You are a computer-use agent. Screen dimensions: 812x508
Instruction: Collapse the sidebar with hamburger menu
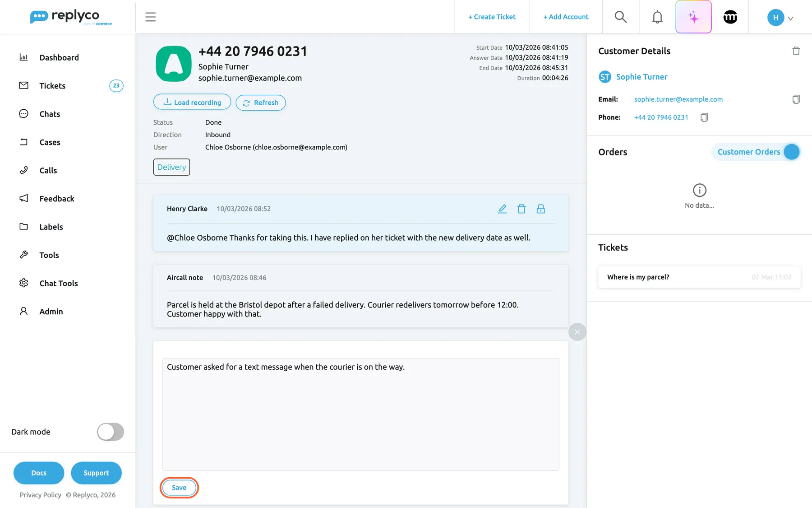coord(150,17)
